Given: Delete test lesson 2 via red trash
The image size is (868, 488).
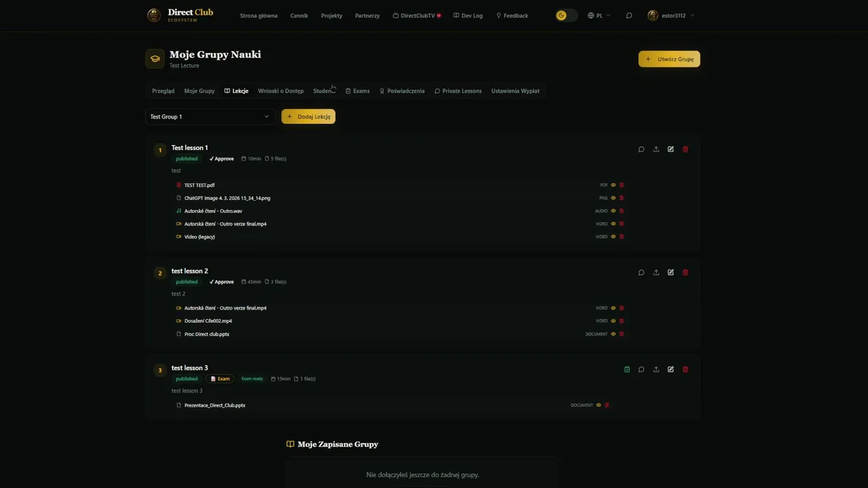Looking at the screenshot, I should pyautogui.click(x=686, y=272).
